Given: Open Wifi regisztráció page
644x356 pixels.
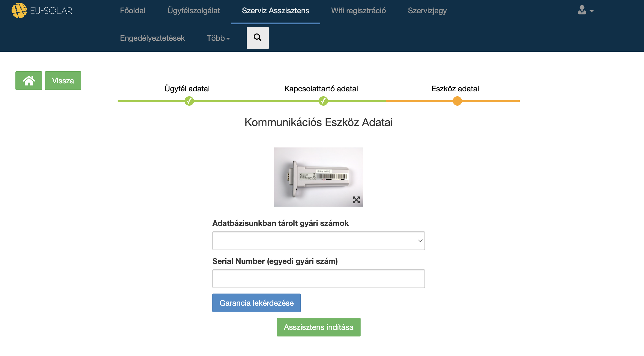Looking at the screenshot, I should 358,10.
